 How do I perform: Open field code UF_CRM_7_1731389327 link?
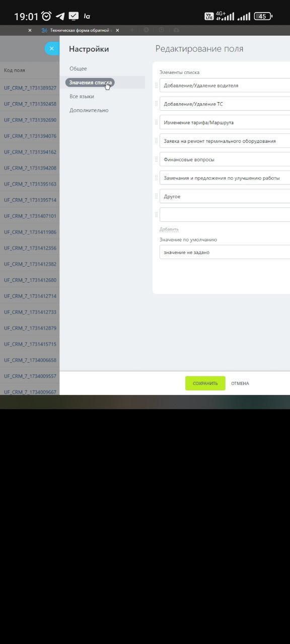[x=30, y=88]
